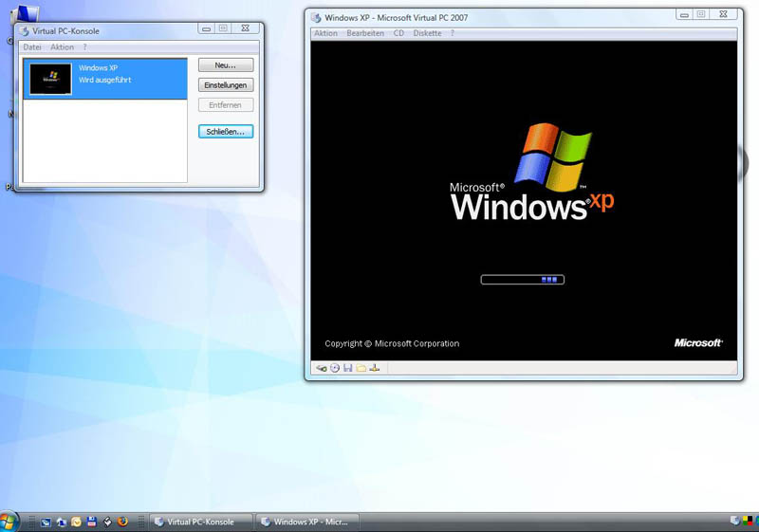Click the Einstellungen button

226,85
